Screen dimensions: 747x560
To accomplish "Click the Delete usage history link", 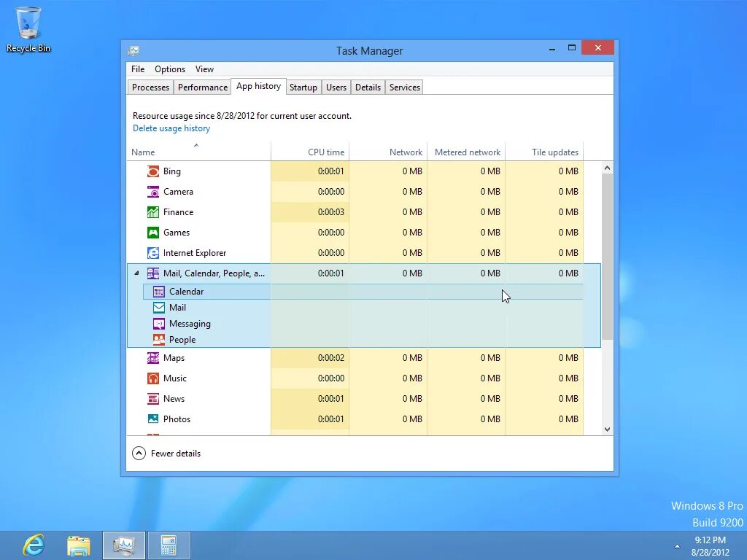I will [171, 128].
